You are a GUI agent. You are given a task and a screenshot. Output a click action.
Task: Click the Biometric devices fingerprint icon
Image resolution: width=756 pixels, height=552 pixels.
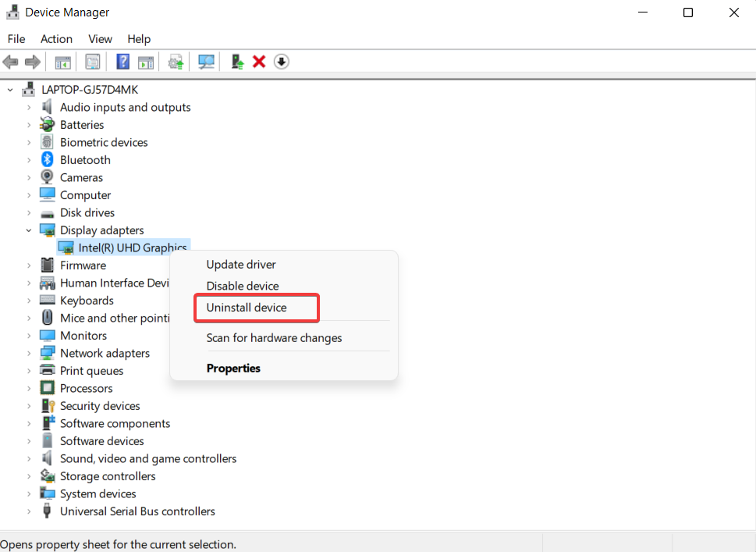tap(48, 142)
